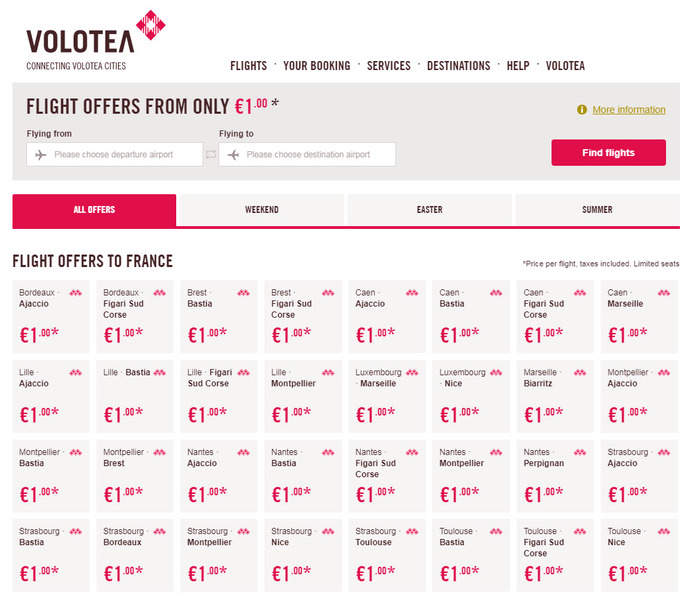The width and height of the screenshot is (691, 600).
Task: Click the Volotea icon on Caen–Marseille card
Action: click(664, 293)
